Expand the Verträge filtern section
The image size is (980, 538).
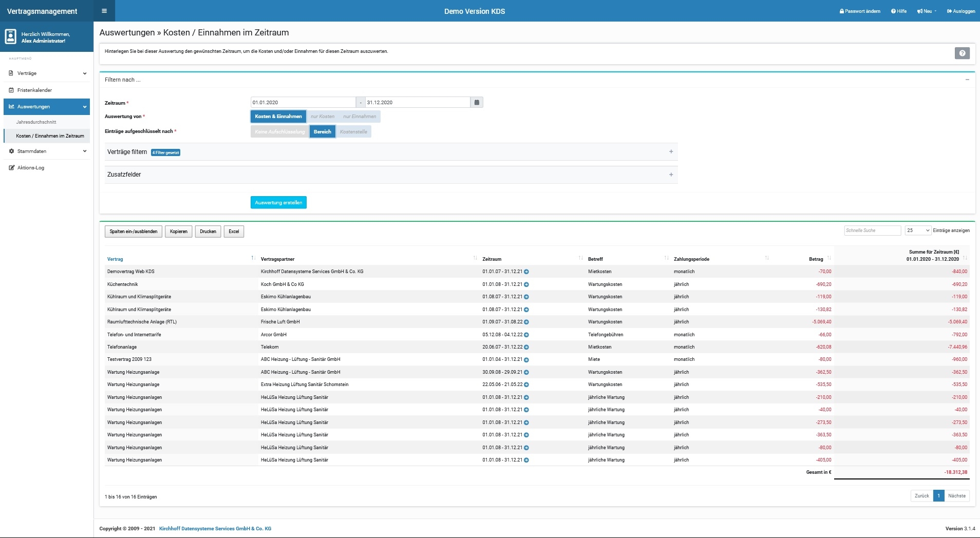tap(671, 151)
